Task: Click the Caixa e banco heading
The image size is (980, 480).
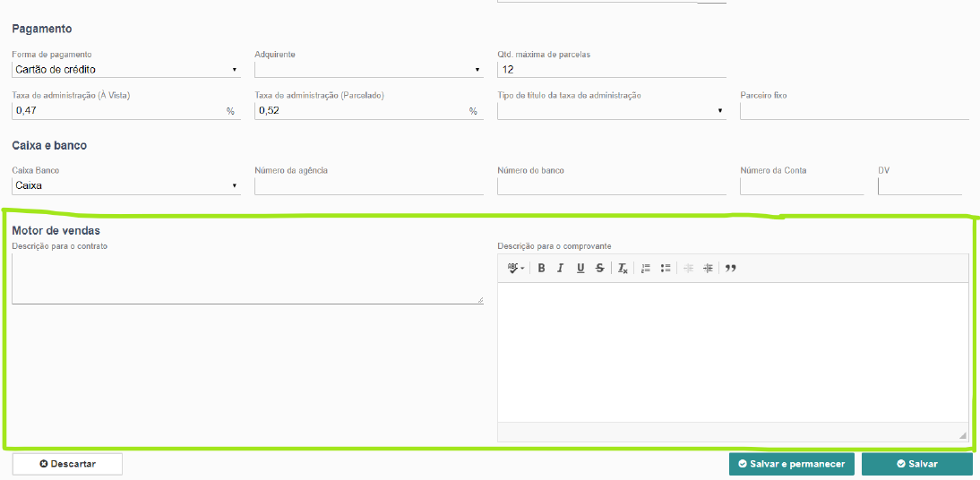Action: click(x=49, y=145)
